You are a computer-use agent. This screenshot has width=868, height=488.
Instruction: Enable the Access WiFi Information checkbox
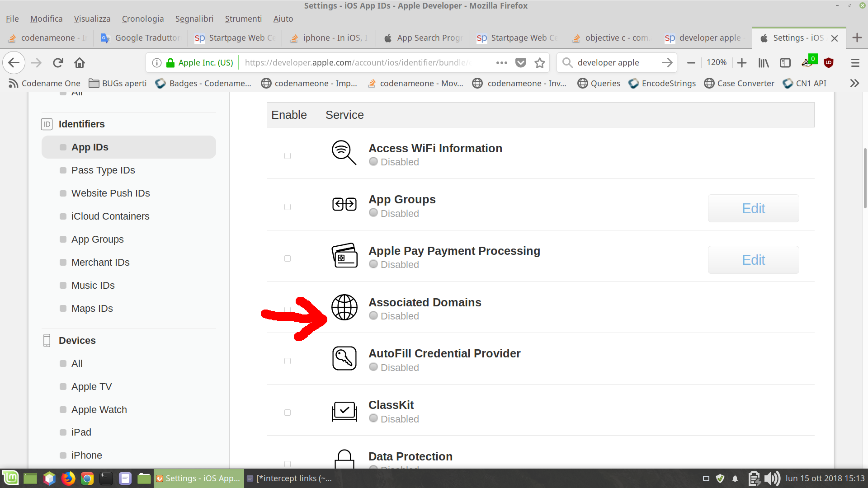coord(288,156)
